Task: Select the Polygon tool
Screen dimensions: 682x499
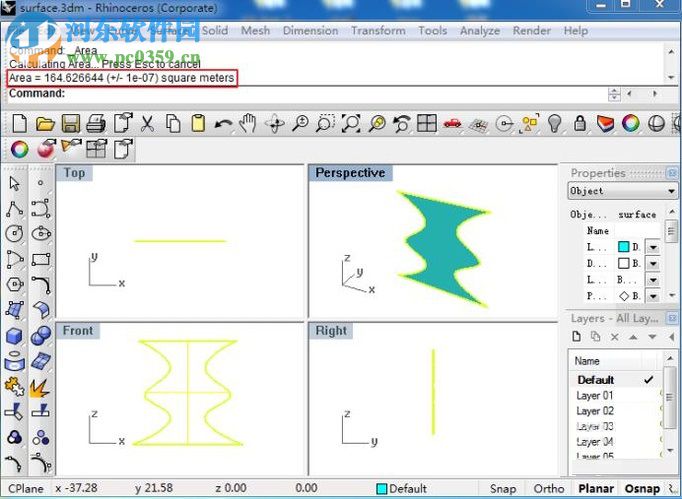Action: (x=14, y=285)
